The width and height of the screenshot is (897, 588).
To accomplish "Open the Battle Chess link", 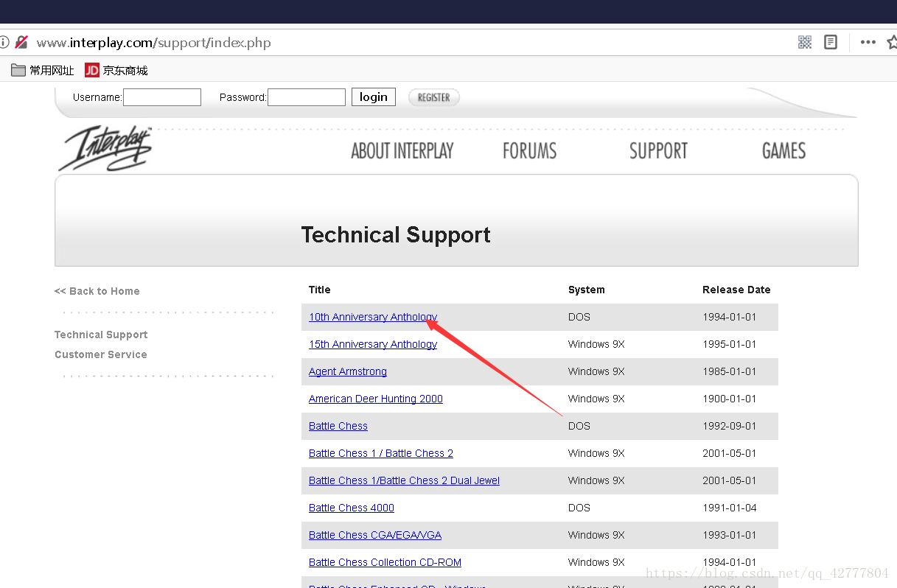I will point(338,426).
